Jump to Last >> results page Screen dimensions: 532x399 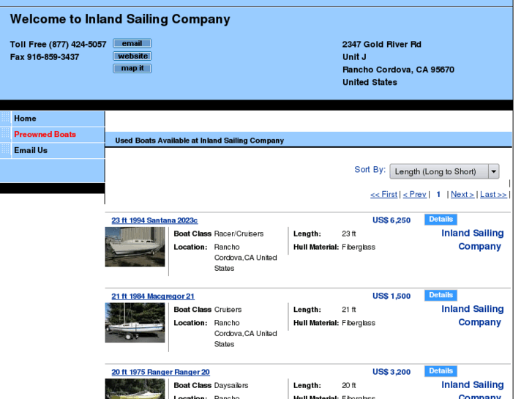pos(493,195)
